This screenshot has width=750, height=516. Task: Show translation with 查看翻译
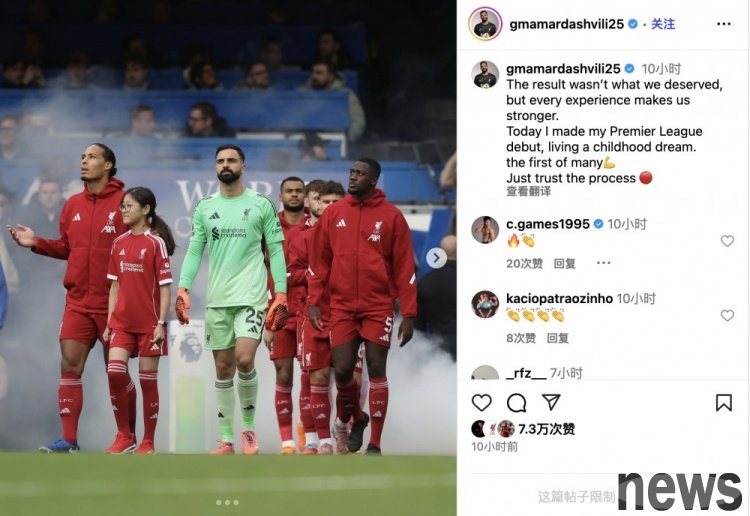pyautogui.click(x=528, y=191)
